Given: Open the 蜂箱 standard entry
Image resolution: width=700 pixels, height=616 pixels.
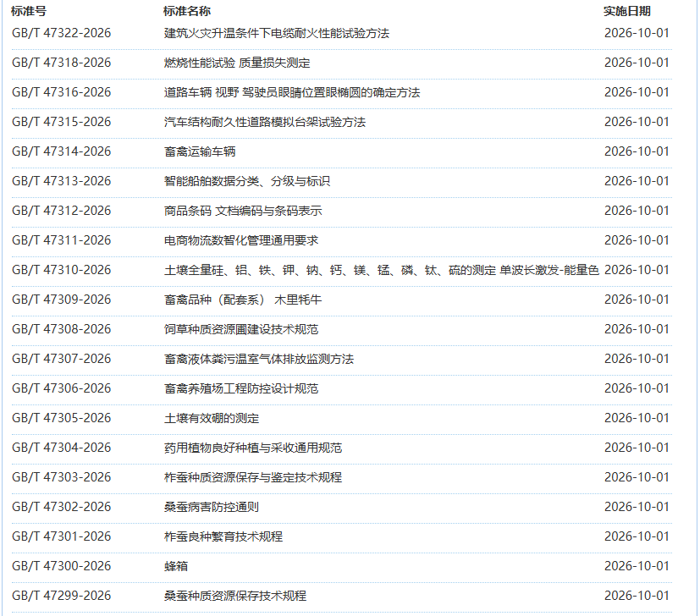Looking at the screenshot, I should pos(176,566).
